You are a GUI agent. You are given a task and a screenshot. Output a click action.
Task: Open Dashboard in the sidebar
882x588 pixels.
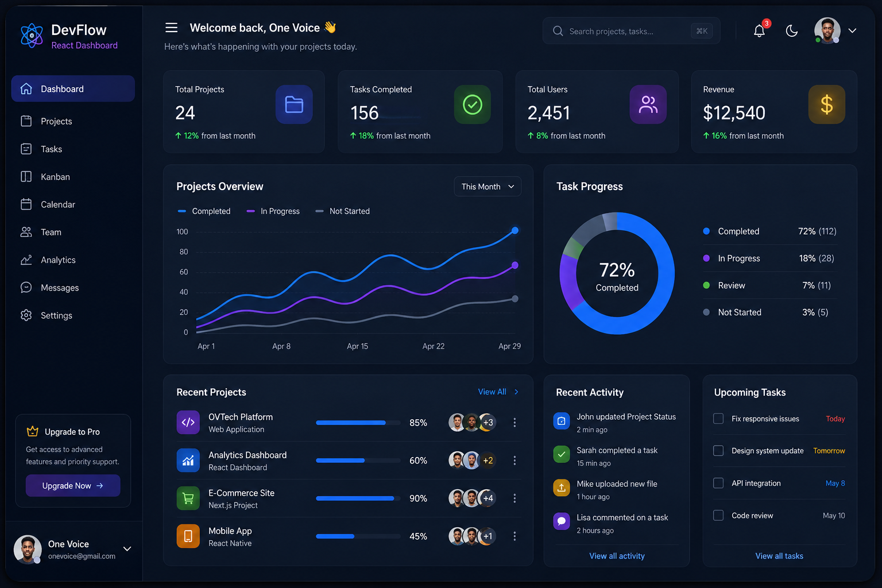[x=73, y=89]
